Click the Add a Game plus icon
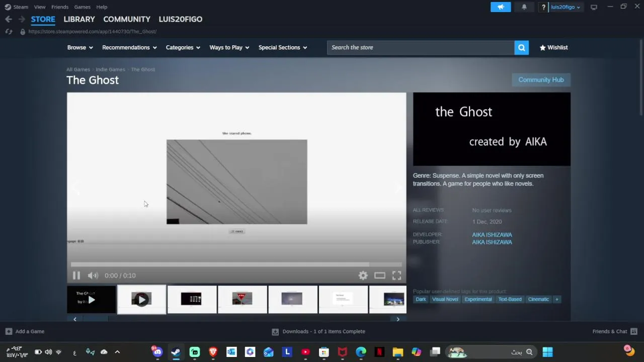 point(9,331)
